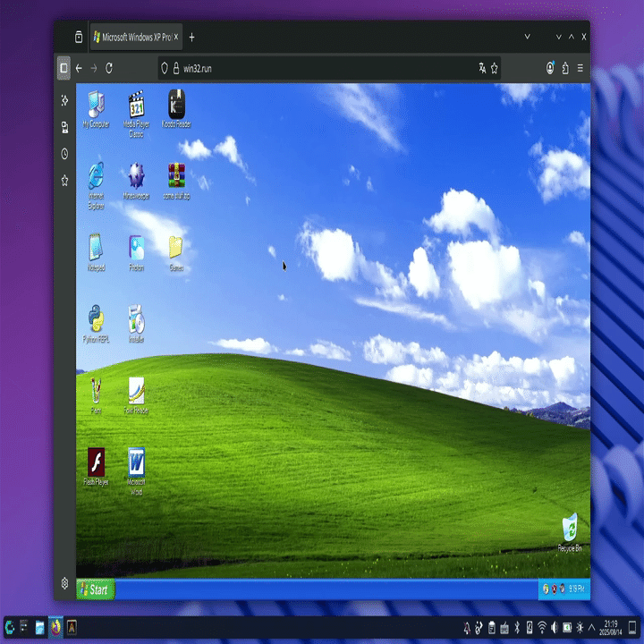Open the KDE application launcher
Viewport: 644px width, 644px height.
(10, 627)
